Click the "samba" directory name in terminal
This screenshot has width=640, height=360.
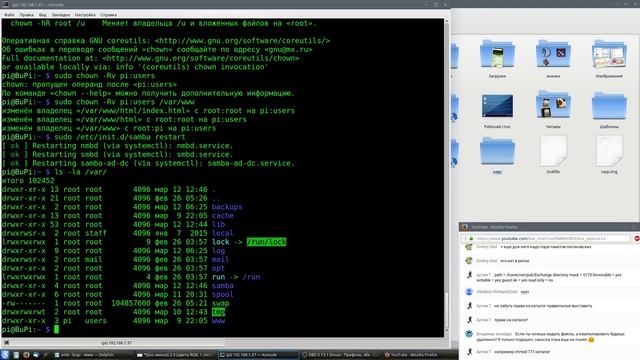pyautogui.click(x=222, y=286)
